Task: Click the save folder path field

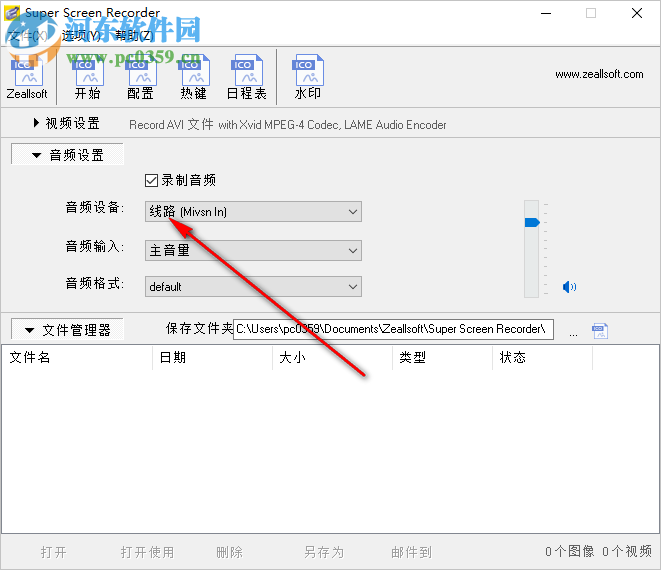Action: click(393, 329)
